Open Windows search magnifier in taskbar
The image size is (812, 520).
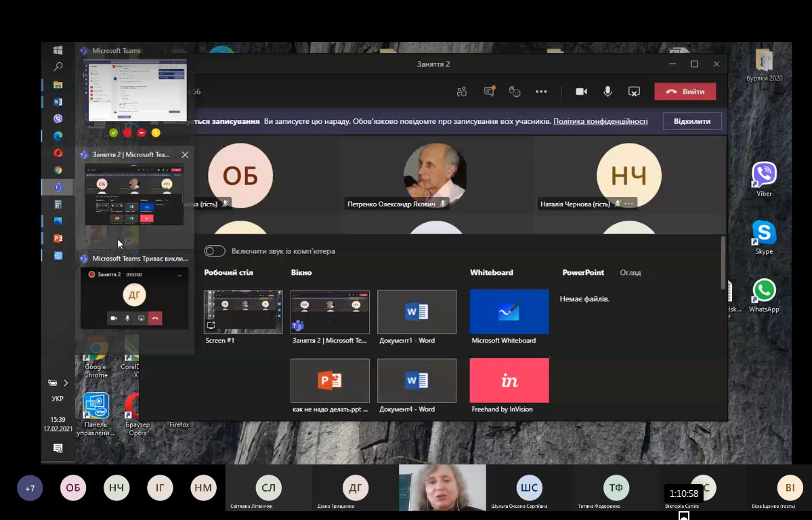click(58, 67)
